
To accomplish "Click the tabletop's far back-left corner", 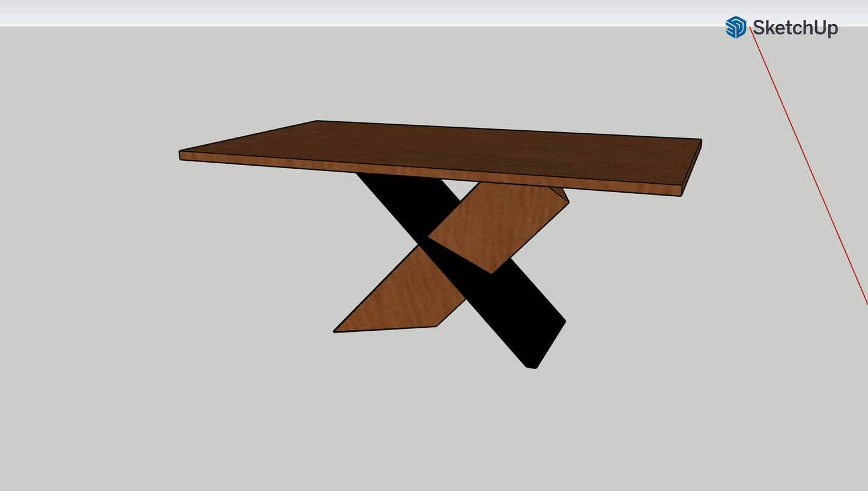I will [317, 121].
